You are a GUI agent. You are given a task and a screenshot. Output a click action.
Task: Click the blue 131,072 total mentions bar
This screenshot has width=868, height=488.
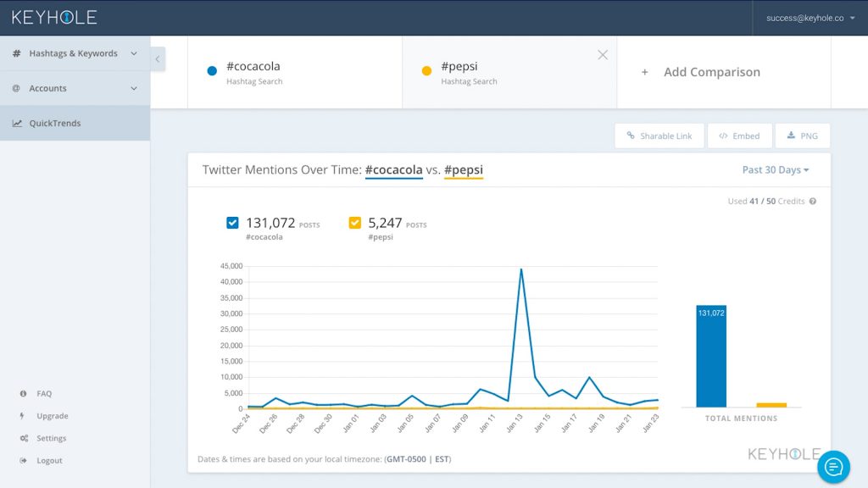pos(711,357)
